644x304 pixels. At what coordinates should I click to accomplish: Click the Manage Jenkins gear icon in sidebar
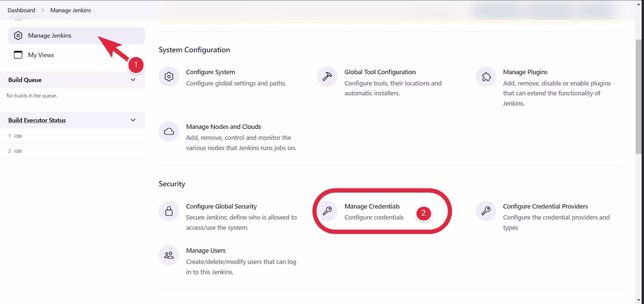18,36
